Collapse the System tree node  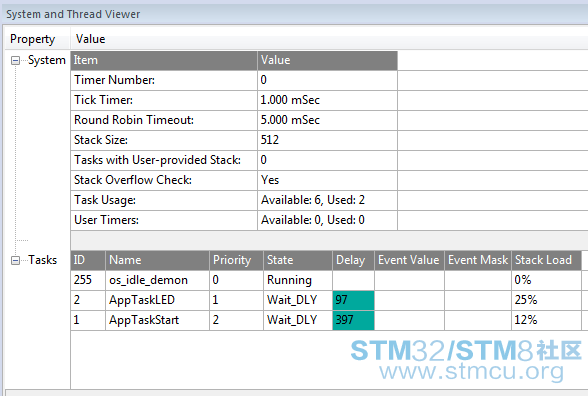15,60
